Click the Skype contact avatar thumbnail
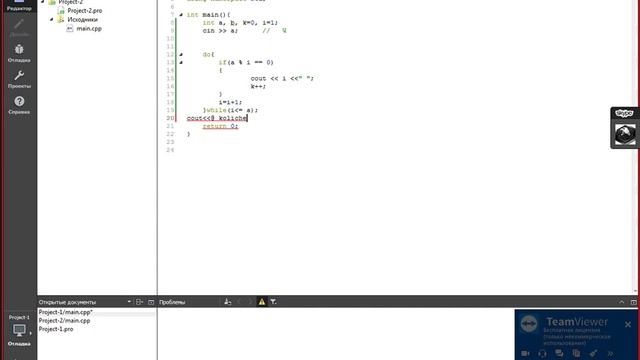Screen dimensions: 640x360 625,134
